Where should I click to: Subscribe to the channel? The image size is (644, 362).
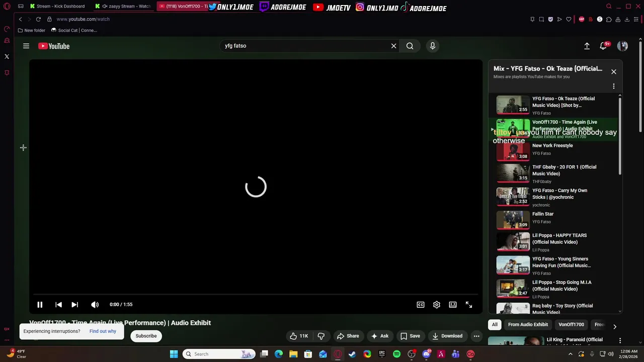(146, 336)
